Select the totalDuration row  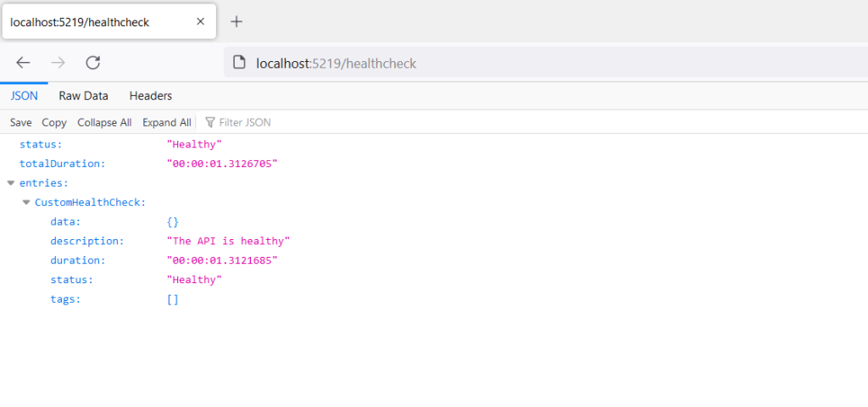click(x=434, y=164)
